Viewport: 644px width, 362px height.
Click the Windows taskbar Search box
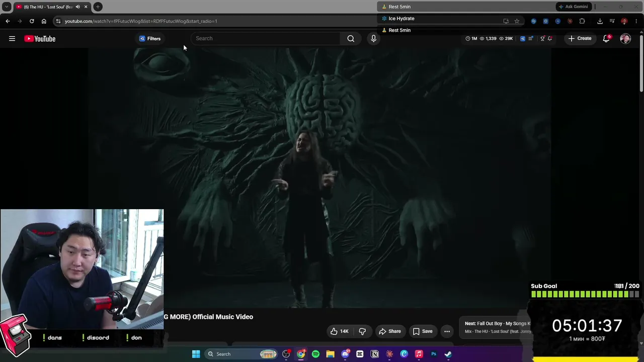pos(242,354)
